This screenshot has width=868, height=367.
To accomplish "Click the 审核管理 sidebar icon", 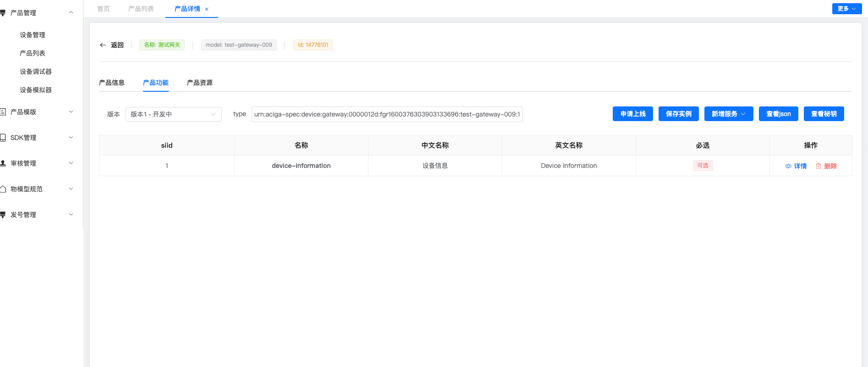I will [x=3, y=163].
